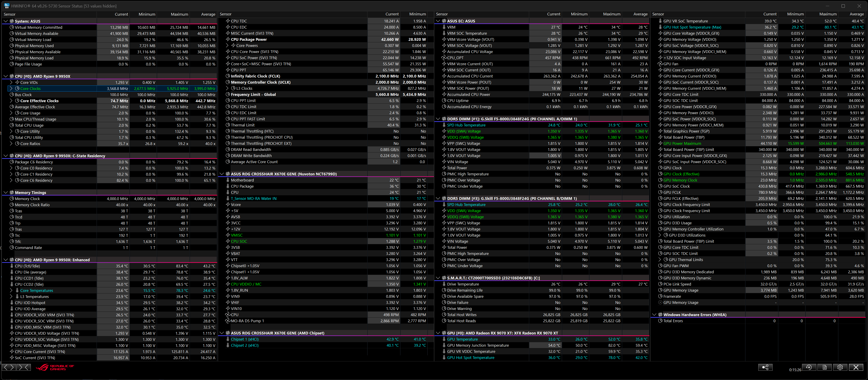
Task: Click the chip icon beside System: ASUS
Action: (12, 21)
